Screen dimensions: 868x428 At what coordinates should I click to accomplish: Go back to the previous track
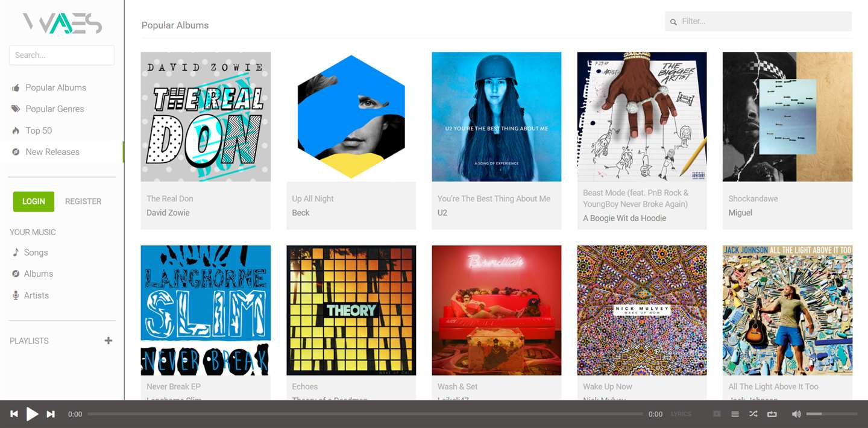click(14, 414)
